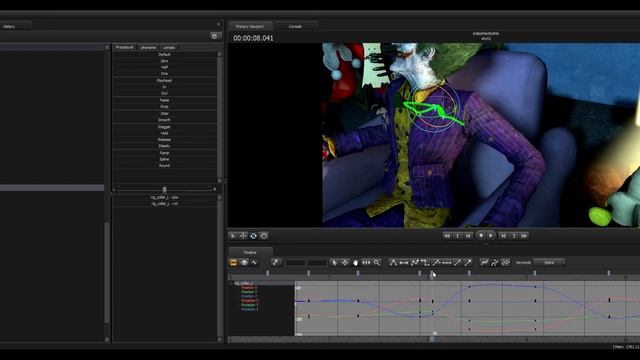Image resolution: width=640 pixels, height=360 pixels.
Task: Set spline tangent with the peak curve icon
Action: [x=393, y=263]
